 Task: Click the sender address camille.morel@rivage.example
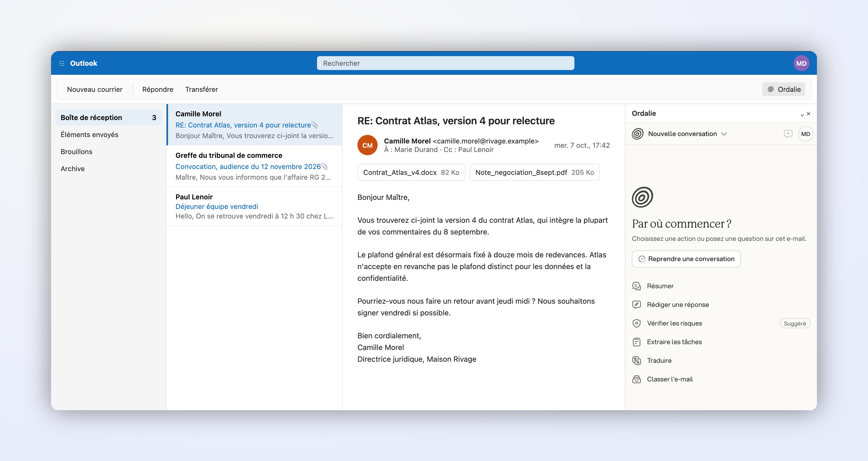click(x=486, y=141)
